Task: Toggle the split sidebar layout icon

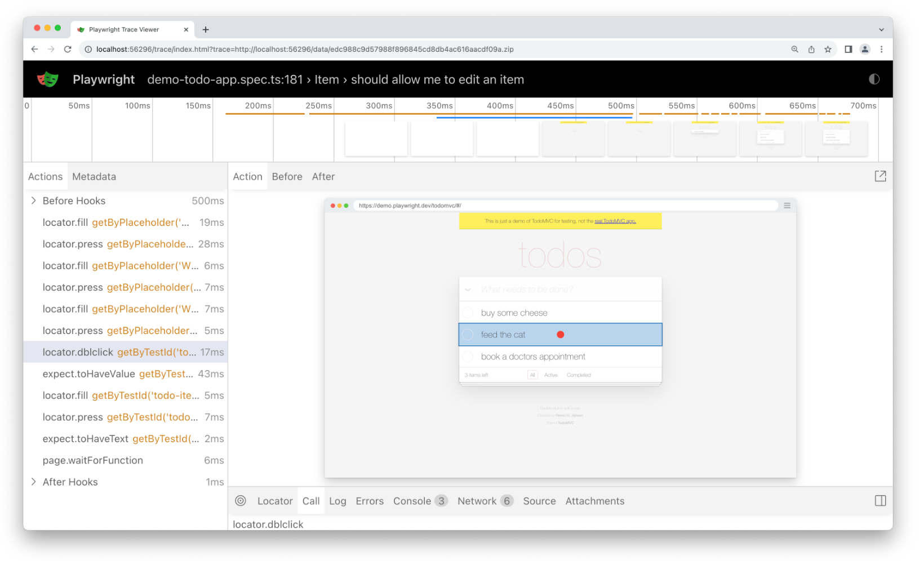Action: click(x=880, y=501)
